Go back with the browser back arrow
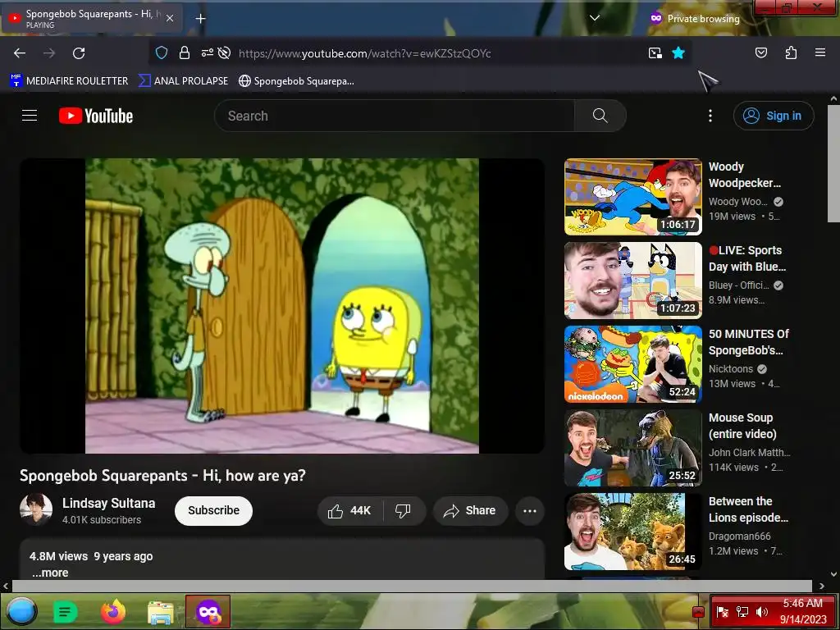 pos(20,53)
